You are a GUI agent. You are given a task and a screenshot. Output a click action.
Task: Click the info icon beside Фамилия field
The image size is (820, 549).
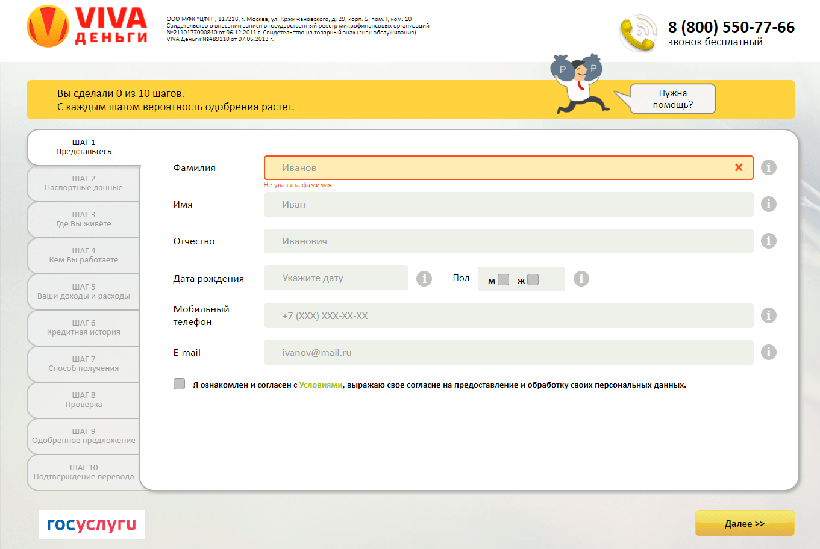tap(768, 167)
